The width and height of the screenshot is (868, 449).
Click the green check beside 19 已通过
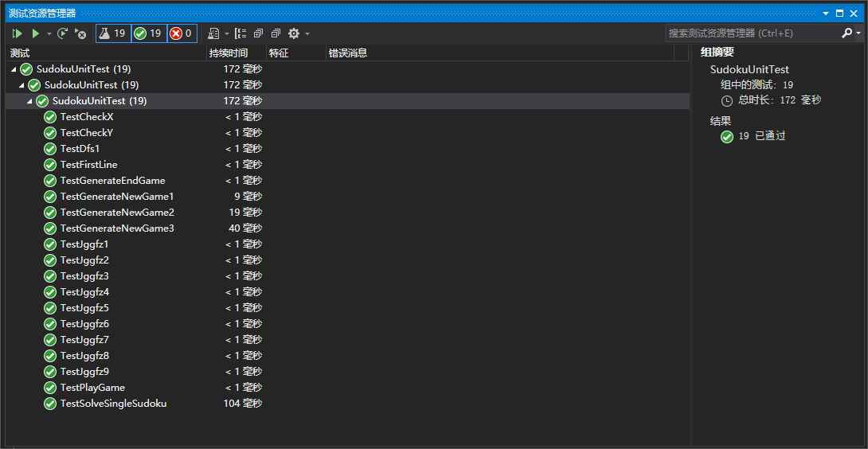(727, 137)
